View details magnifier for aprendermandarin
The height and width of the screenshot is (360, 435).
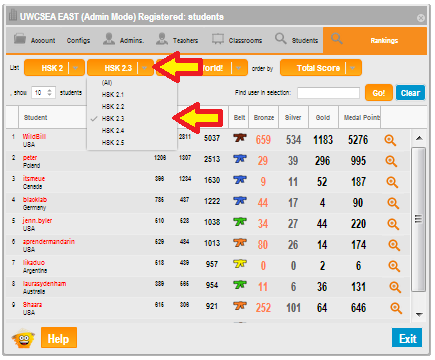pos(394,245)
